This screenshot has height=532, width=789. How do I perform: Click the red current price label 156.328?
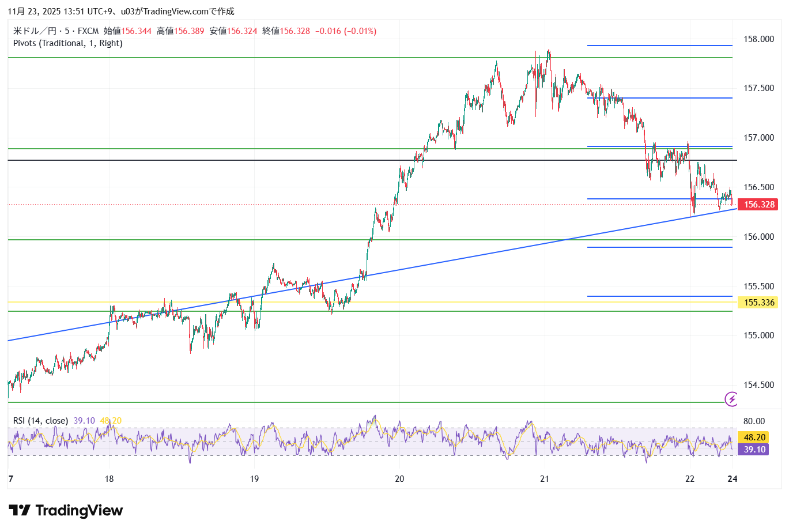pyautogui.click(x=758, y=205)
